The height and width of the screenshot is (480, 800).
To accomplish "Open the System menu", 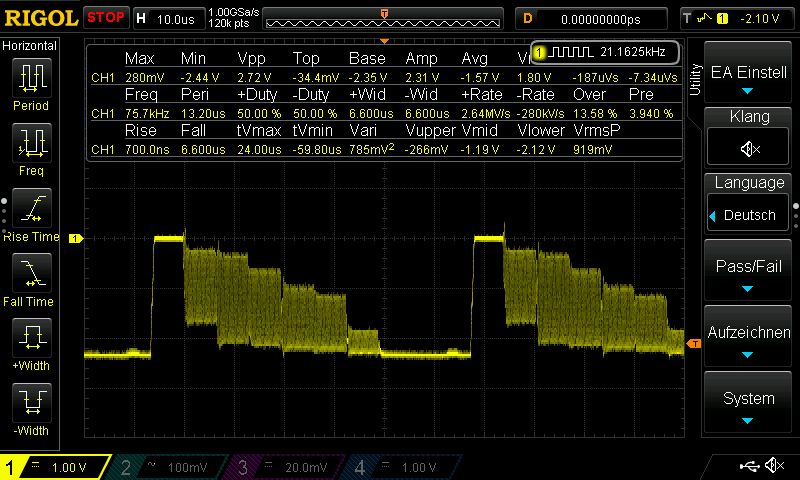I will click(749, 405).
